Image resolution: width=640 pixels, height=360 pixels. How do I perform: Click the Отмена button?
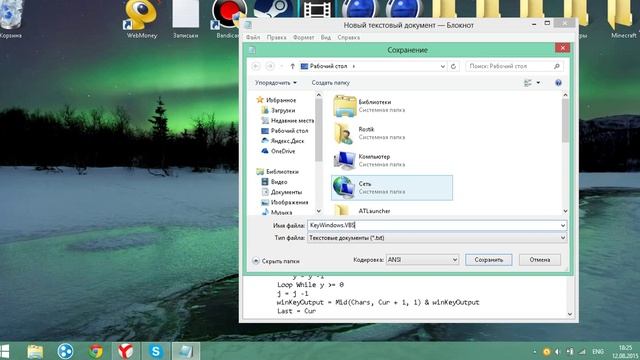(x=540, y=260)
